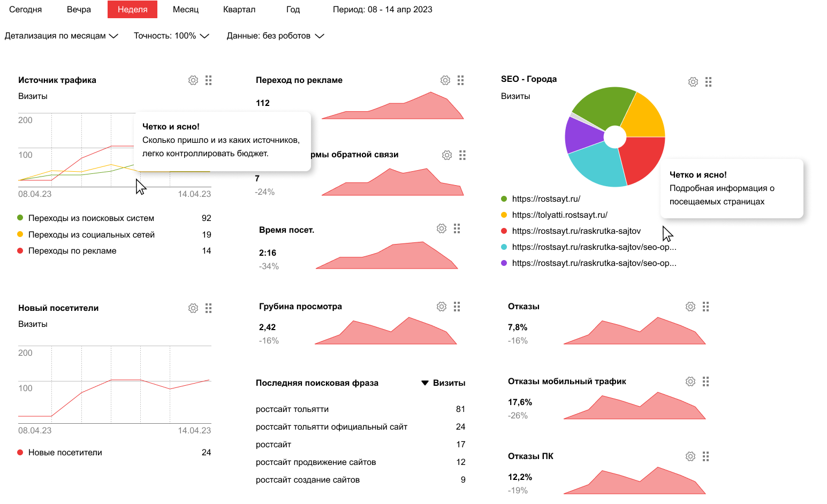Click drag handle on Переход по рекламе widget
827x504 pixels.
[x=461, y=80]
